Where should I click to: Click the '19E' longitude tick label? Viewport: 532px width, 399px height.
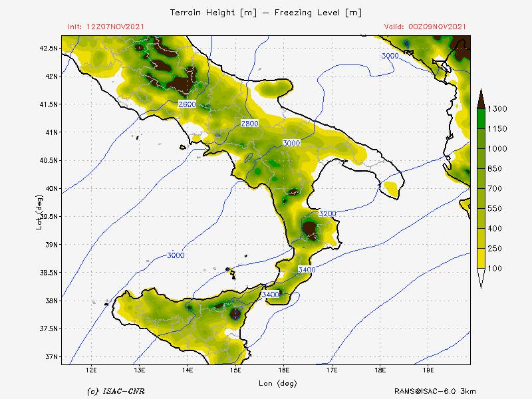(428, 370)
